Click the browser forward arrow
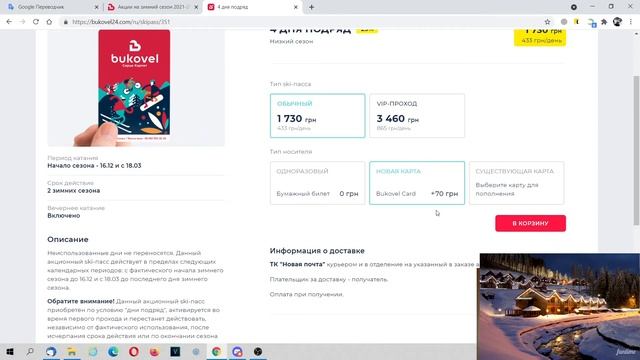 coord(22,22)
